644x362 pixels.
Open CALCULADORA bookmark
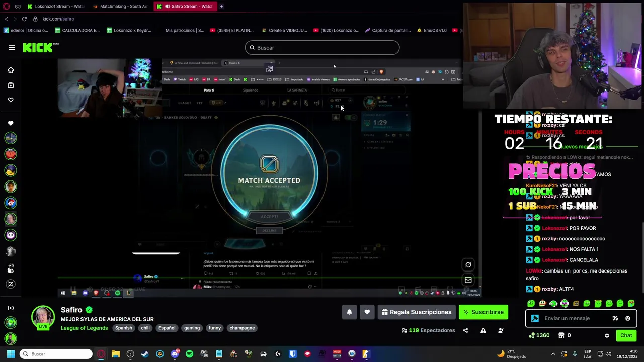pyautogui.click(x=77, y=30)
